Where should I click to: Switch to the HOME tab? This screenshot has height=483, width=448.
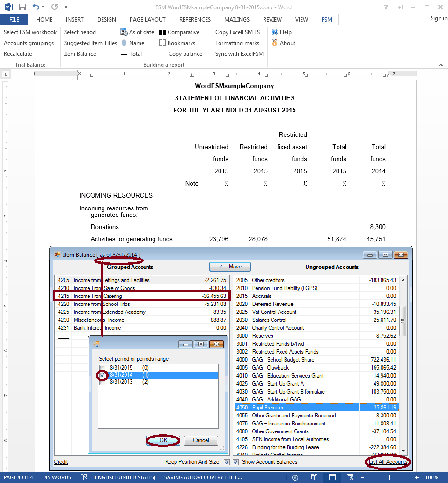pyautogui.click(x=44, y=19)
